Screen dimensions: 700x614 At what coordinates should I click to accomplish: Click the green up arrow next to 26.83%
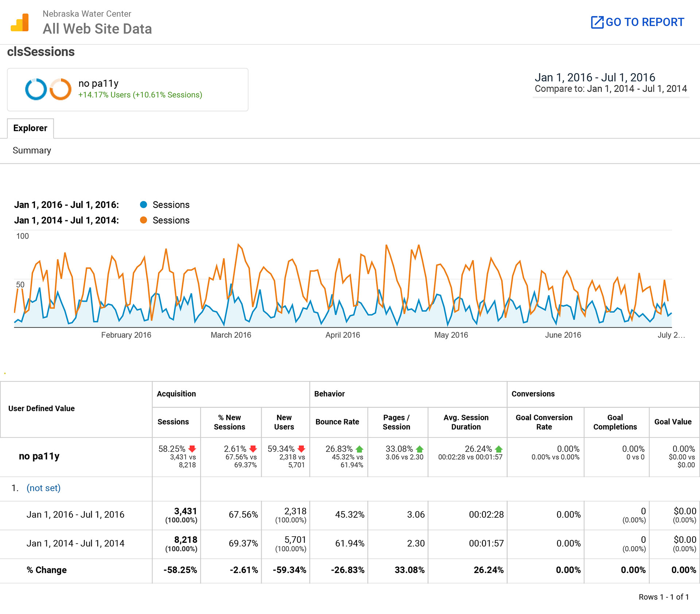click(359, 449)
